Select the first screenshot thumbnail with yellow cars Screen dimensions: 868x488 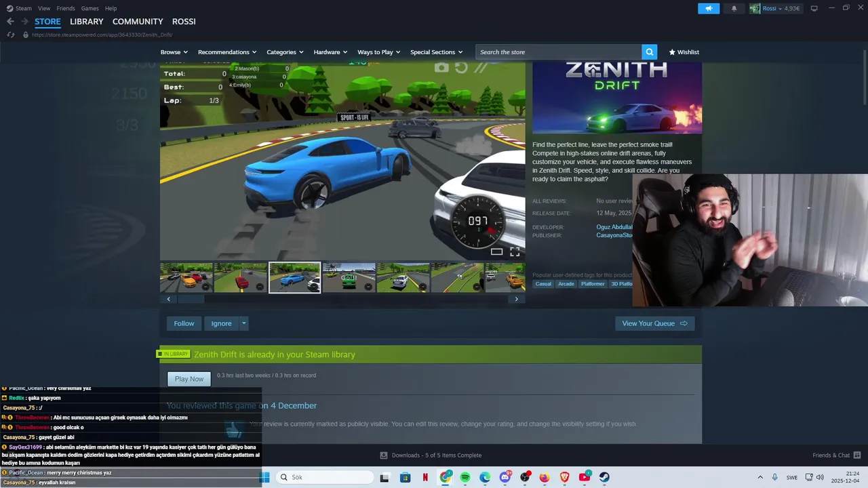pyautogui.click(x=186, y=278)
